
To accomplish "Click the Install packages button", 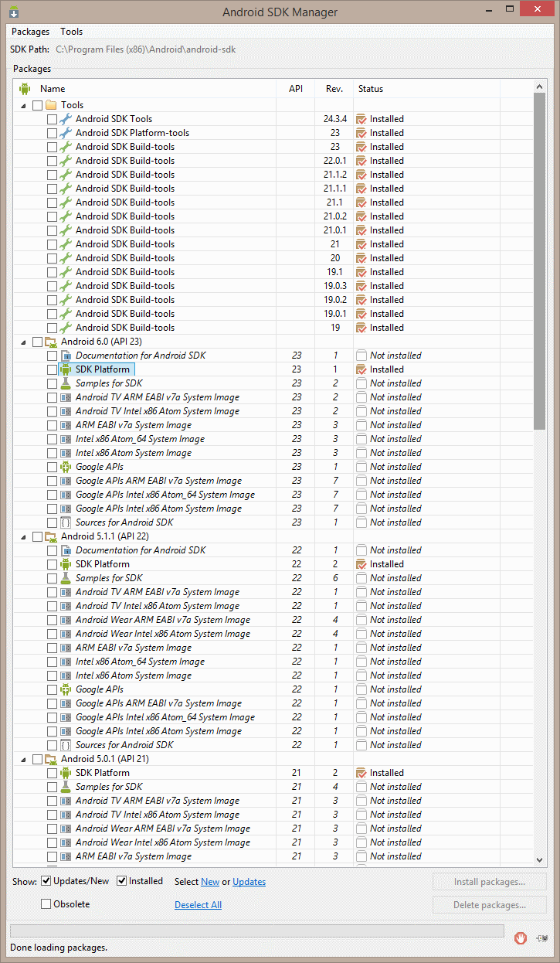I will click(490, 882).
